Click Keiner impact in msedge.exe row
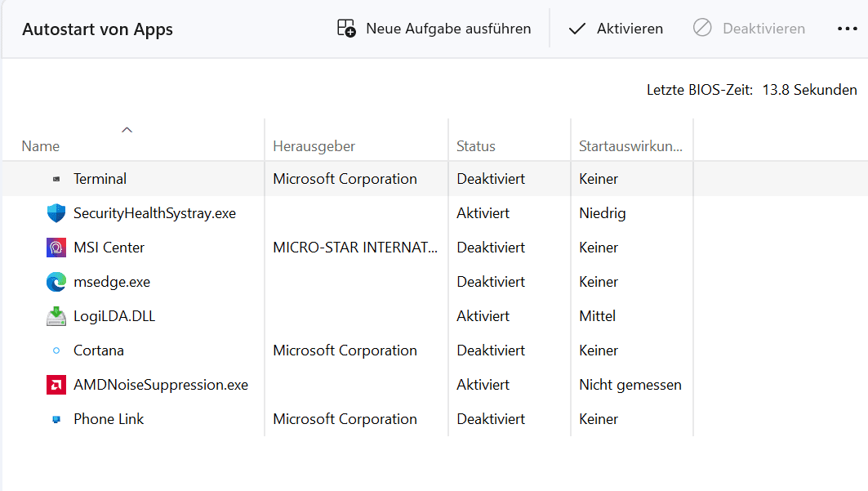 tap(599, 282)
